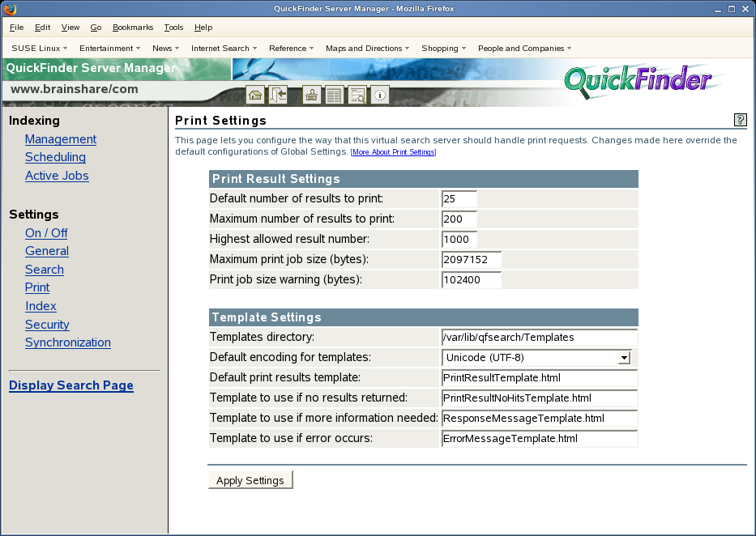Open the General settings link
Image resolution: width=756 pixels, height=536 pixels.
click(x=47, y=251)
